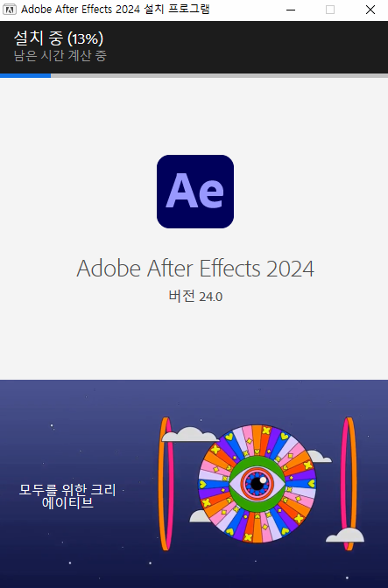Image resolution: width=388 pixels, height=588 pixels.
Task: Close the After Effects 2024 installer
Action: pos(370,10)
